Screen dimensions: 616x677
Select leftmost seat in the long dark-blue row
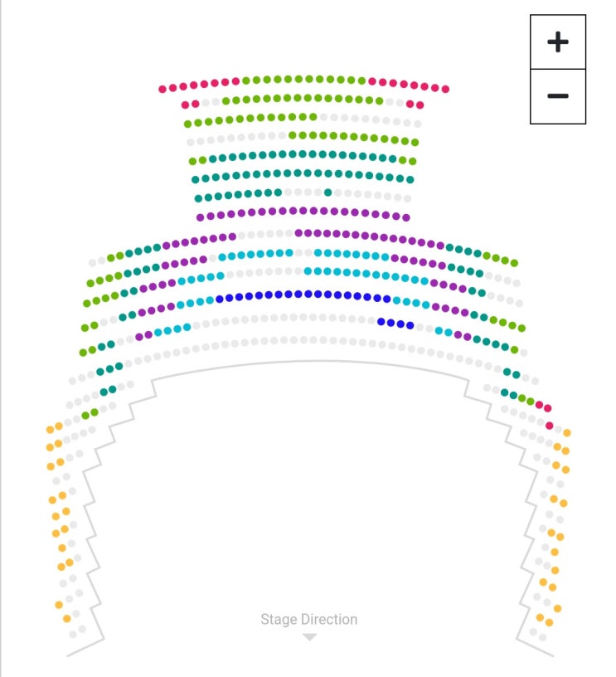click(221, 299)
